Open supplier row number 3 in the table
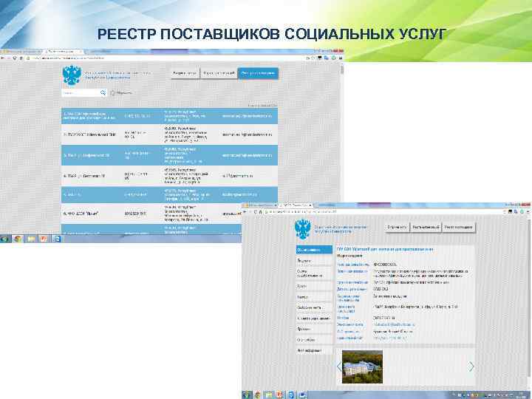 pyautogui.click(x=170, y=155)
